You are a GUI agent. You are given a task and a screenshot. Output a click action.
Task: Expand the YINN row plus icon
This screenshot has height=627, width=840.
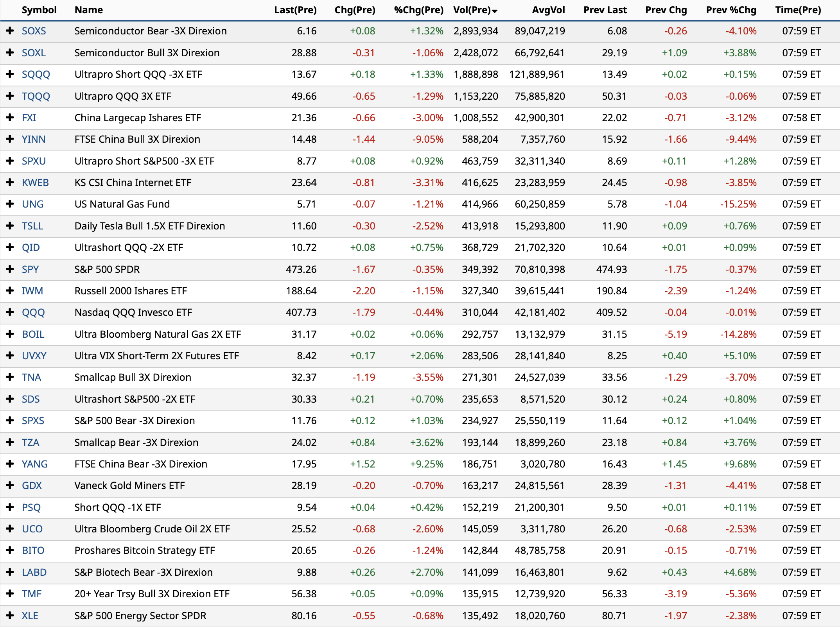tap(10, 139)
